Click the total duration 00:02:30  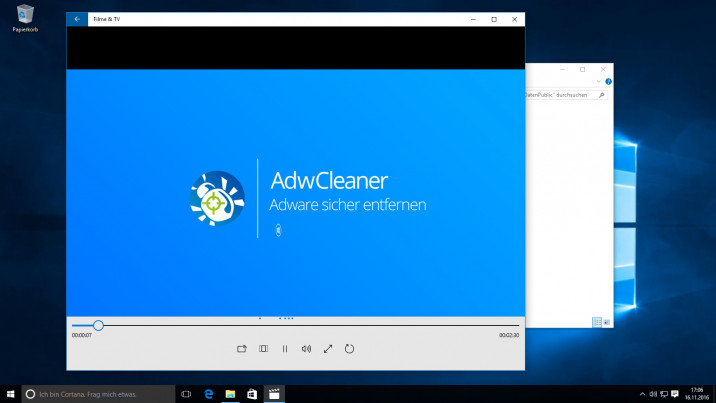pos(509,335)
